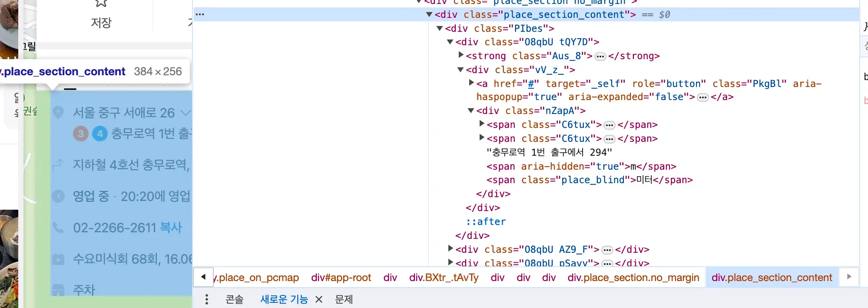Open the drawer kebab menu icon

click(207, 299)
